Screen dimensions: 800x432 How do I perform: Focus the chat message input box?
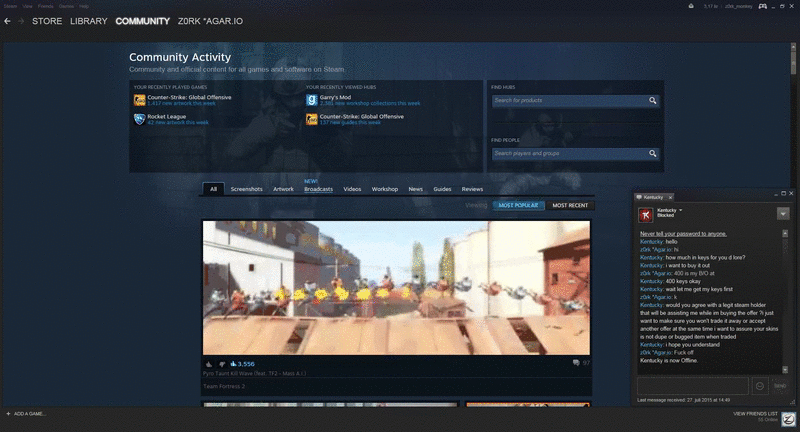pyautogui.click(x=693, y=386)
